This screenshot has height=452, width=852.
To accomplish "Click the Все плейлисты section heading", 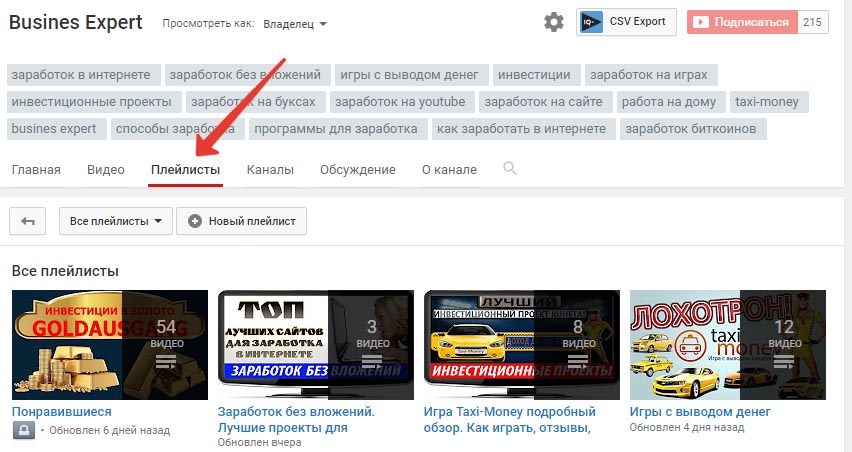I will pos(65,271).
